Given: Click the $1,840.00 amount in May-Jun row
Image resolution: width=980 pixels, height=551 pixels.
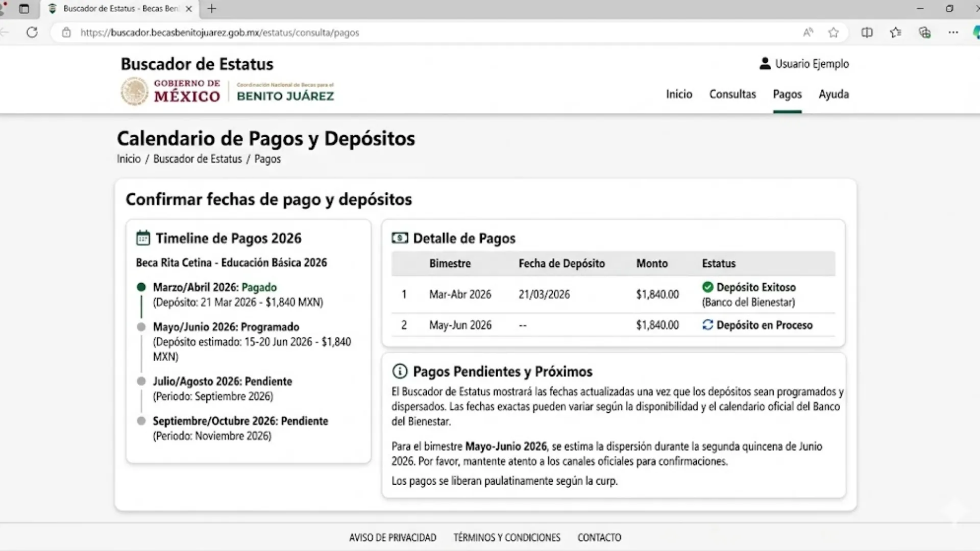Looking at the screenshot, I should point(657,325).
